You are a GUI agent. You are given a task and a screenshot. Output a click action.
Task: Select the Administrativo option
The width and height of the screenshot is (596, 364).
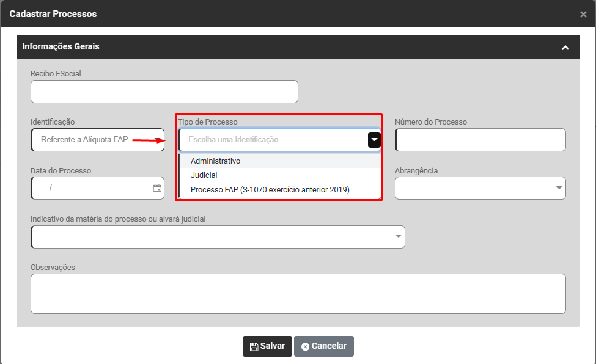coord(280,161)
